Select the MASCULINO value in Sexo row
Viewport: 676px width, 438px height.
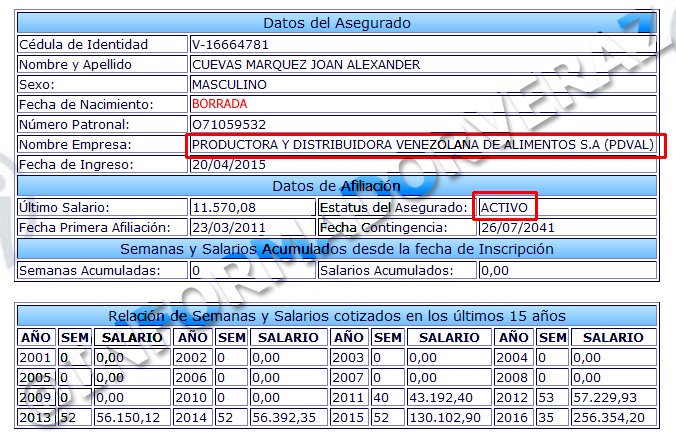tap(229, 84)
